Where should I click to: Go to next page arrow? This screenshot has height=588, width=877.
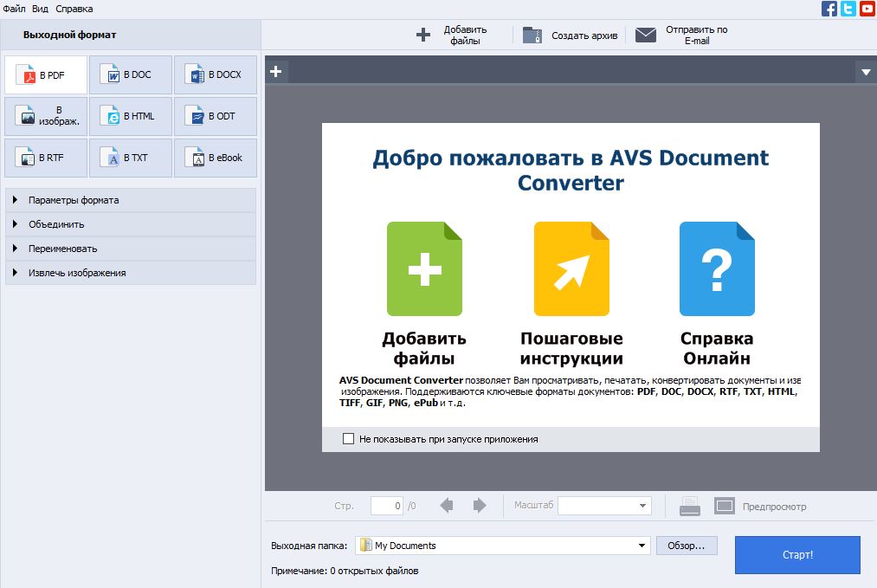tap(480, 506)
